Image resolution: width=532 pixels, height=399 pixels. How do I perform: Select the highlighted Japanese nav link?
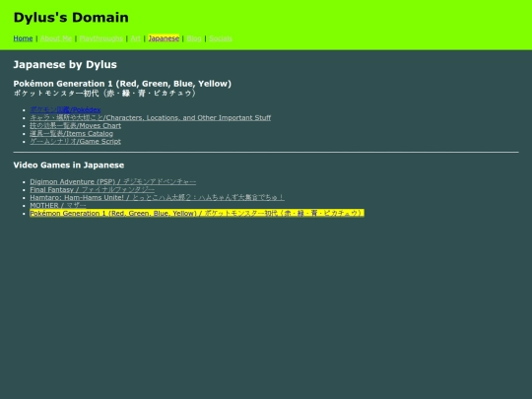tap(164, 38)
